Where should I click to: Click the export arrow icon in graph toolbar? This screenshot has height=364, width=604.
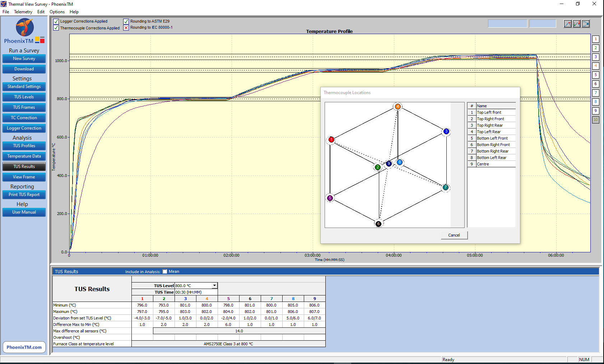click(586, 24)
